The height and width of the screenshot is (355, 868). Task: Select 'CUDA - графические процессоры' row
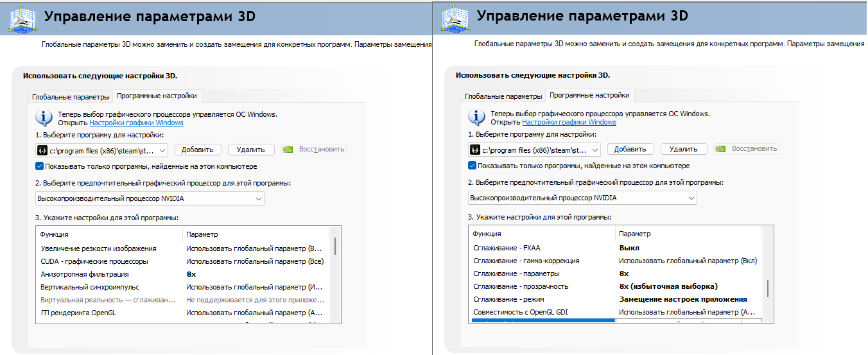point(183,261)
